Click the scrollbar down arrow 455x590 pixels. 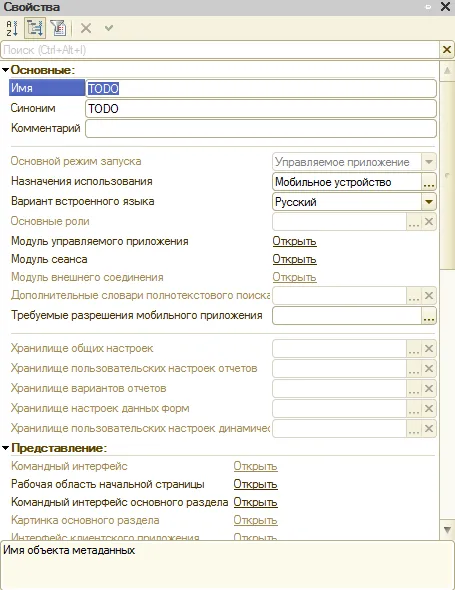(x=447, y=530)
